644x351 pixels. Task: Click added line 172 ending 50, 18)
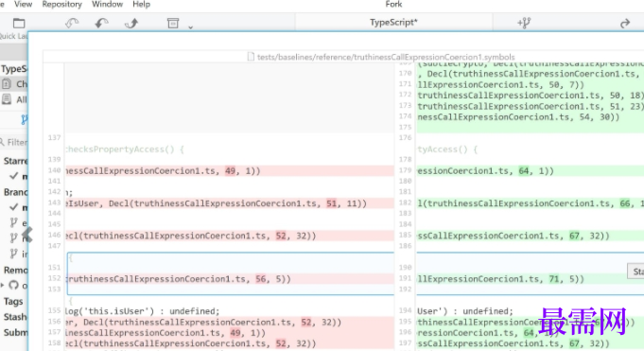click(531, 96)
